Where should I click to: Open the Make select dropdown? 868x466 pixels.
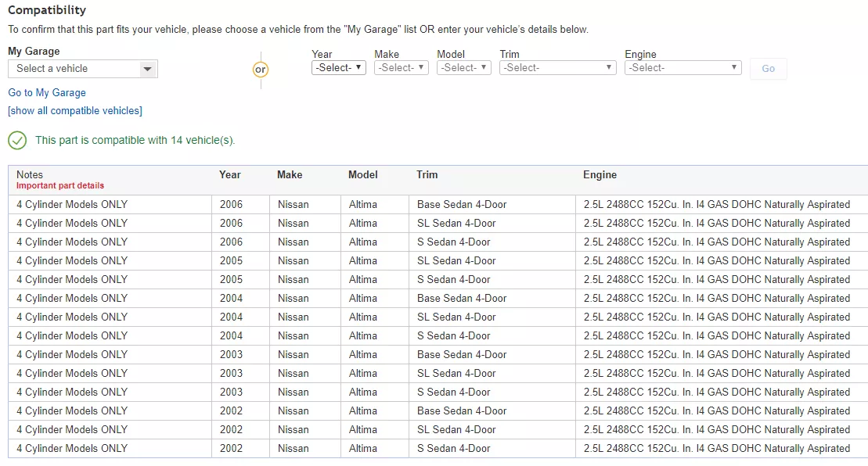pyautogui.click(x=401, y=68)
